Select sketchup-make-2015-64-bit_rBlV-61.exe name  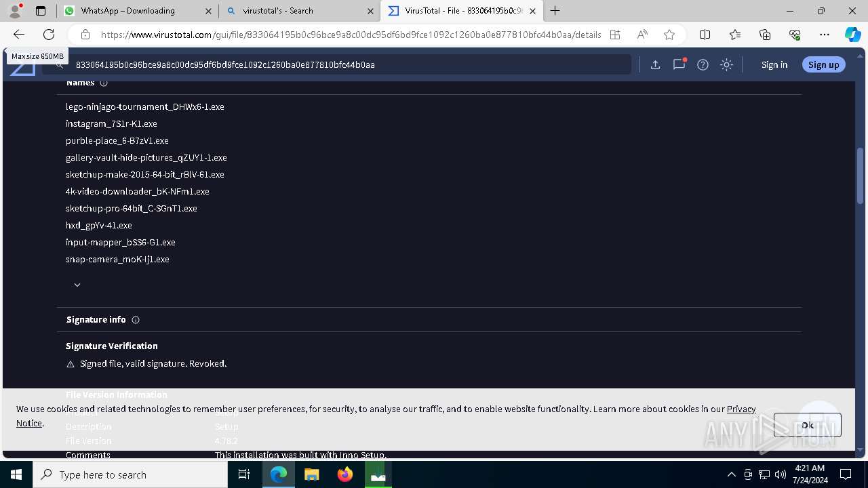[x=145, y=174]
